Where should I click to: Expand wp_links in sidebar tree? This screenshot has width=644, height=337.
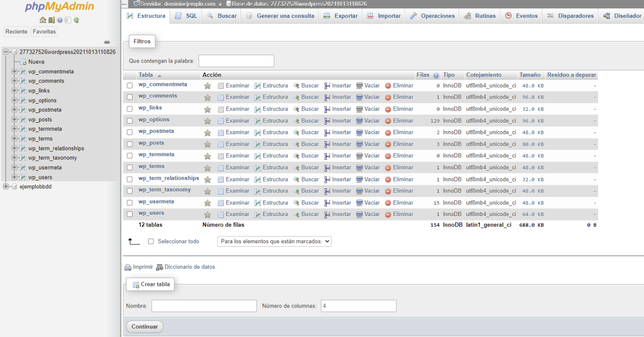(x=14, y=91)
